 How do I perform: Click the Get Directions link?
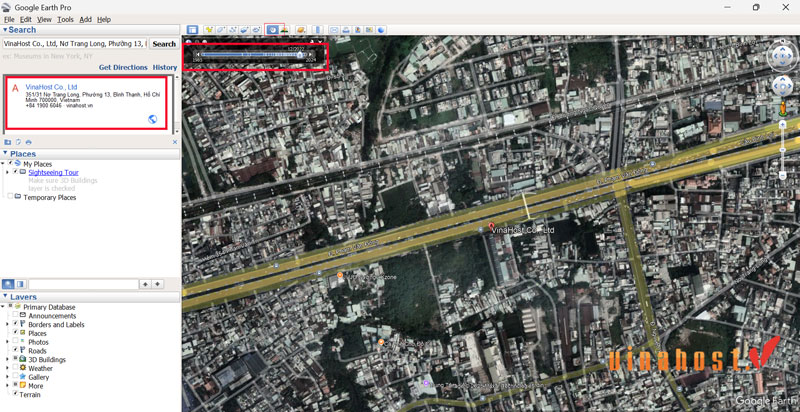pyautogui.click(x=123, y=67)
